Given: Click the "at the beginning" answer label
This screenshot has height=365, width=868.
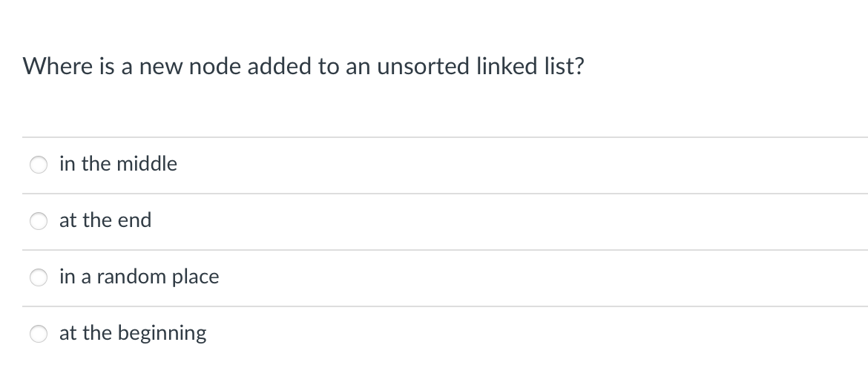Looking at the screenshot, I should 133,333.
